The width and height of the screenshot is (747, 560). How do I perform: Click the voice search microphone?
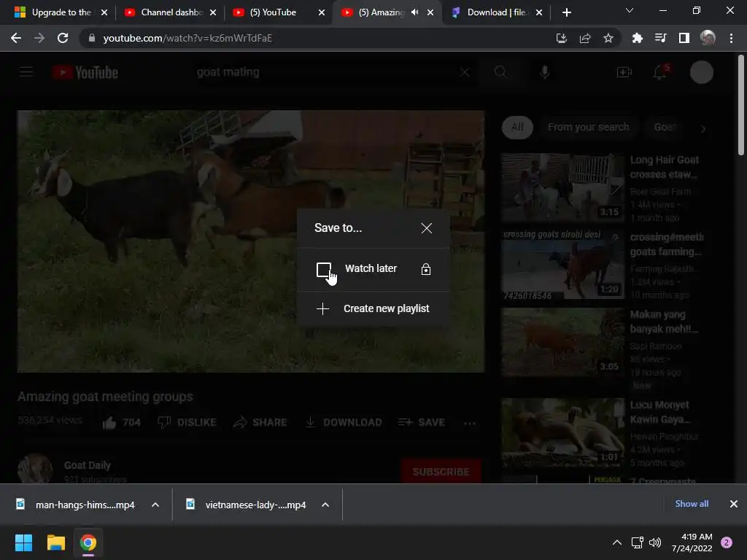click(545, 72)
